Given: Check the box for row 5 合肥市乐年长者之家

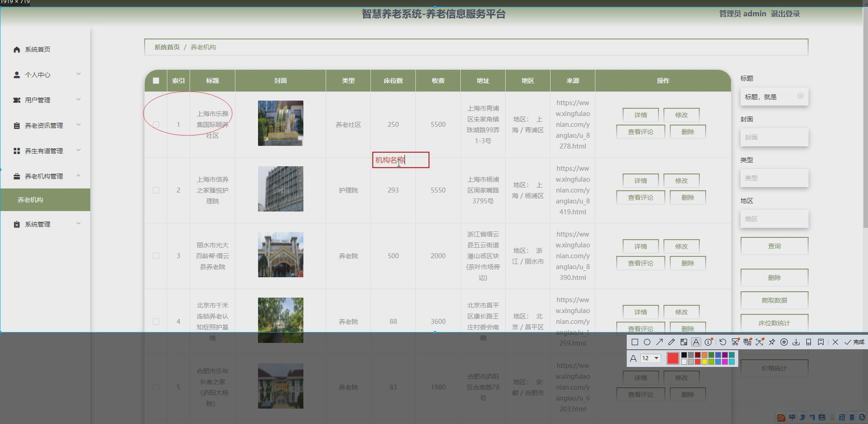Looking at the screenshot, I should [156, 387].
